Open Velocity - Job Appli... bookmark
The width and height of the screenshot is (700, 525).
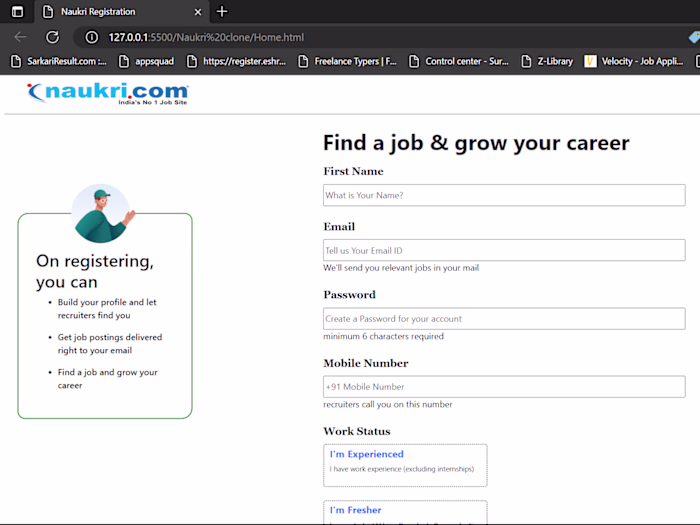pyautogui.click(x=634, y=61)
